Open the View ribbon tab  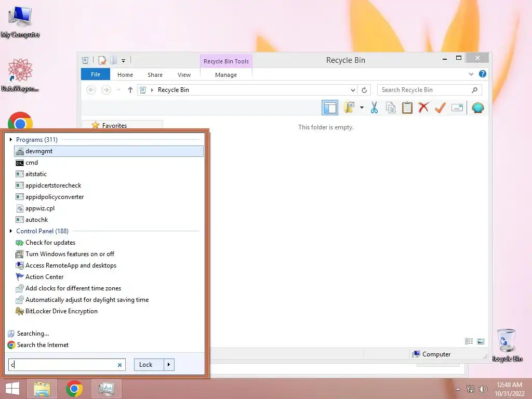tap(184, 75)
